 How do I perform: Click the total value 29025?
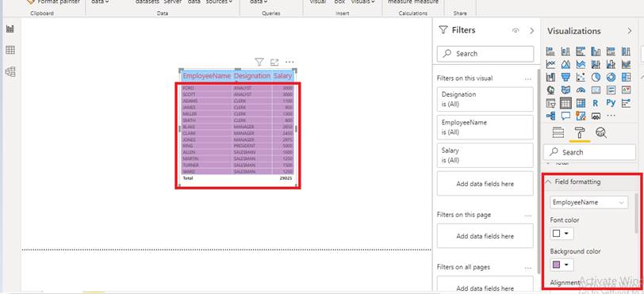coord(286,178)
